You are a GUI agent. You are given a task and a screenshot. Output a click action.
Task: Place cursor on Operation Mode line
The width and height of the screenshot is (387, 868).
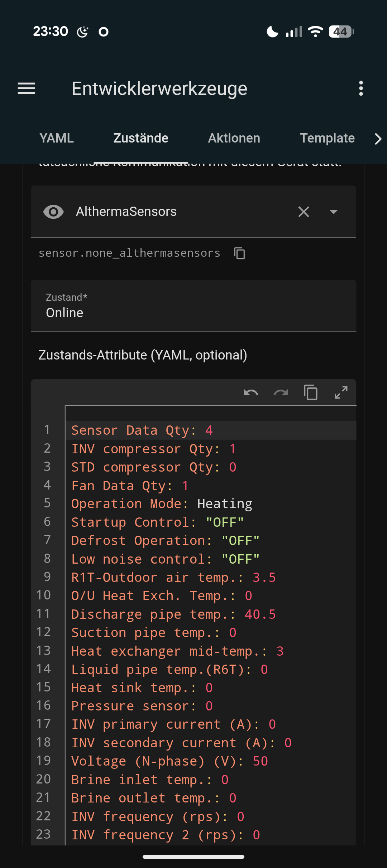pos(162,504)
